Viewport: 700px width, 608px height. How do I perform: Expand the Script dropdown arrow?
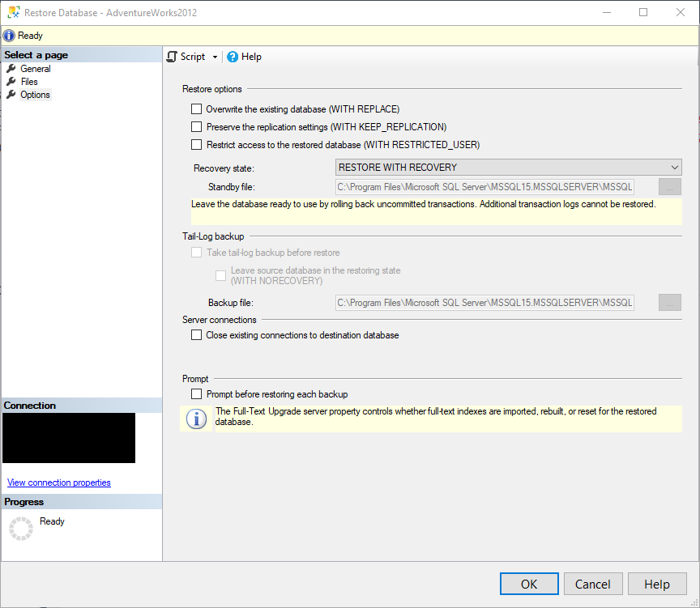215,57
